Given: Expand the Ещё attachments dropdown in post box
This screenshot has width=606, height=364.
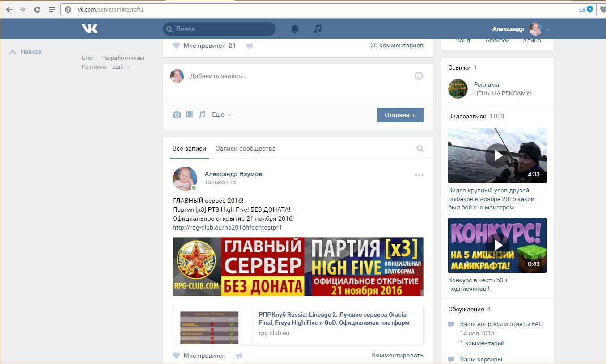Looking at the screenshot, I should 222,115.
